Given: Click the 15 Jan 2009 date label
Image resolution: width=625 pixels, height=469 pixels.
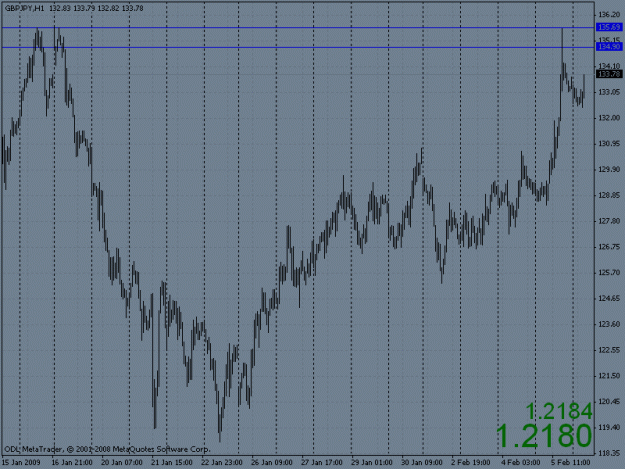Looking at the screenshot, I should tap(21, 462).
